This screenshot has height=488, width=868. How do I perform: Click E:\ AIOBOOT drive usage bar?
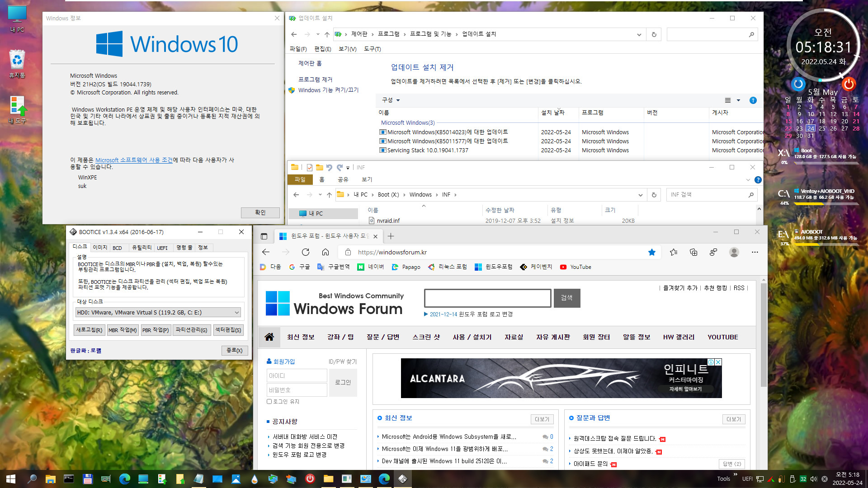[826, 244]
